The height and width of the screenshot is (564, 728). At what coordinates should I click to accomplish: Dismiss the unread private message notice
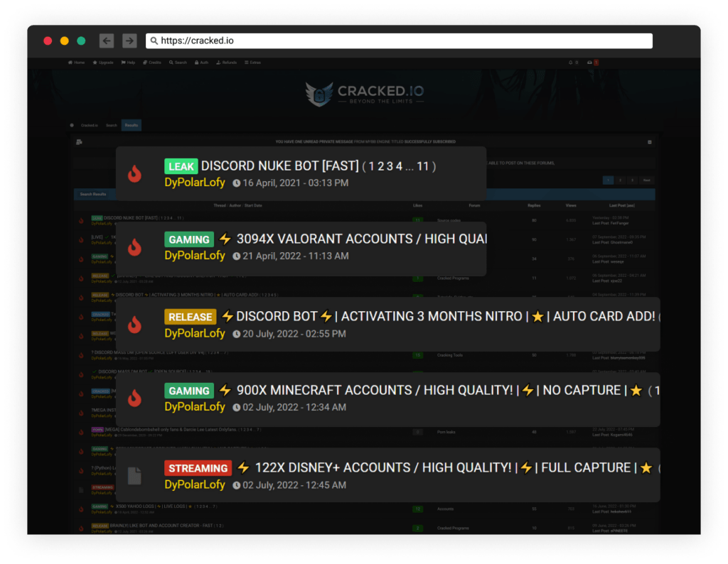(650, 142)
